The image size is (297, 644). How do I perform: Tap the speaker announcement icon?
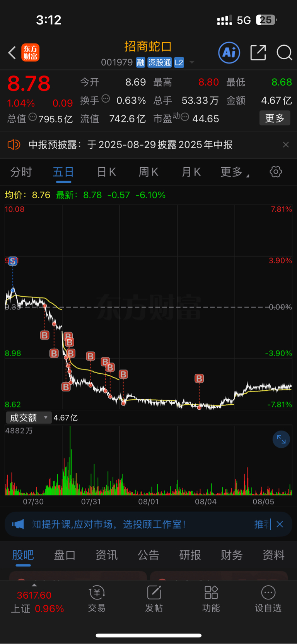14,145
